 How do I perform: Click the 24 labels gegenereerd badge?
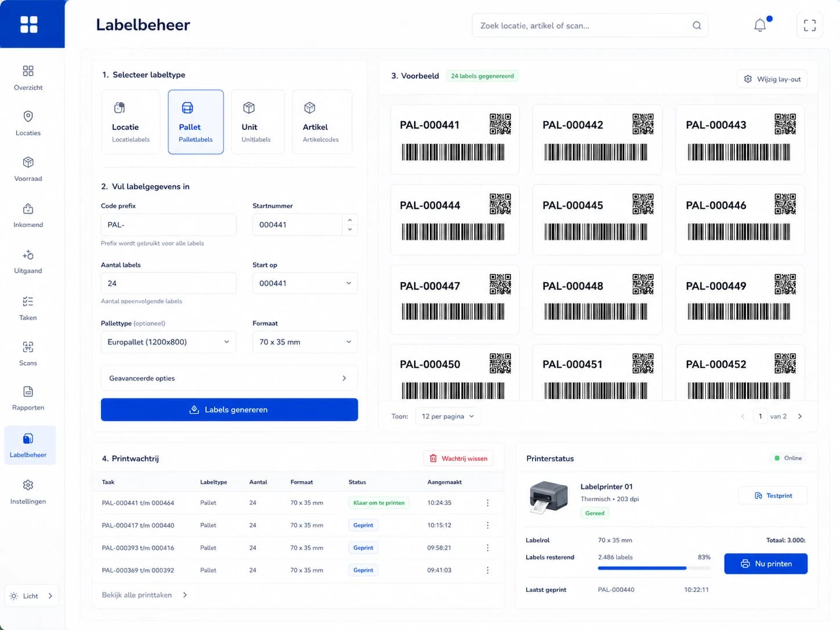(x=483, y=76)
